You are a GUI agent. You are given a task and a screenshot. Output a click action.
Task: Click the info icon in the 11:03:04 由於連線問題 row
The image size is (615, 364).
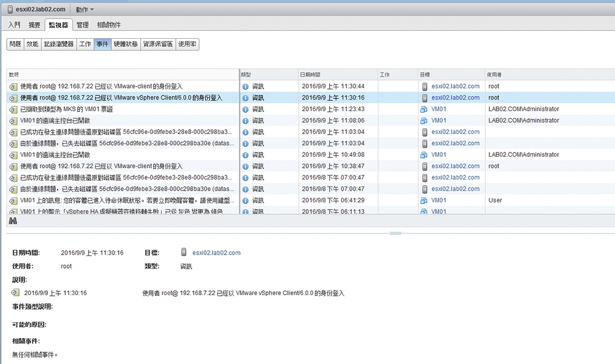[245, 143]
